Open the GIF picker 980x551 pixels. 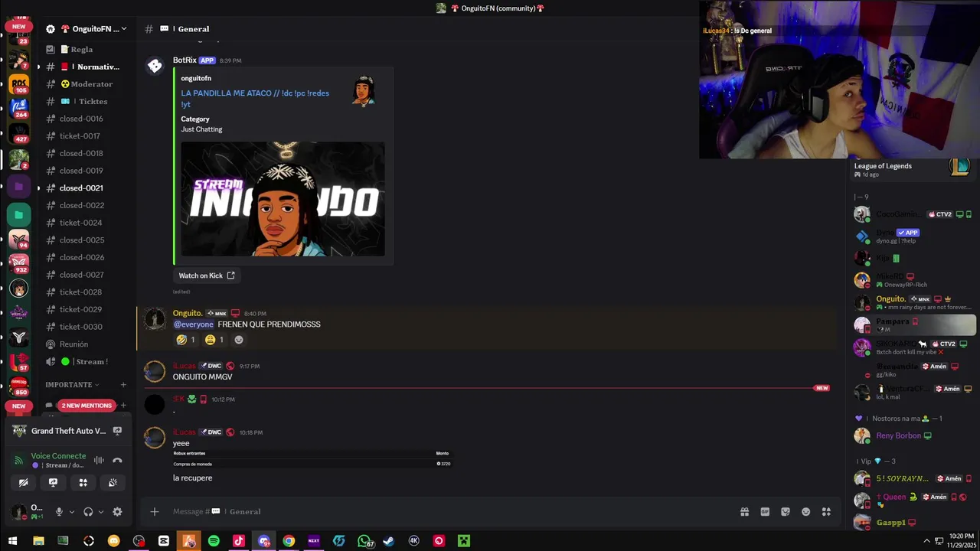click(765, 512)
